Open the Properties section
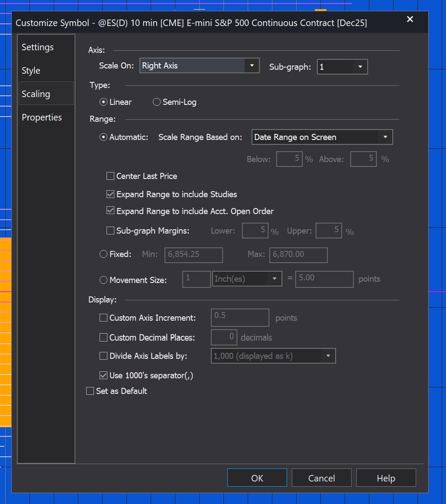 [42, 117]
